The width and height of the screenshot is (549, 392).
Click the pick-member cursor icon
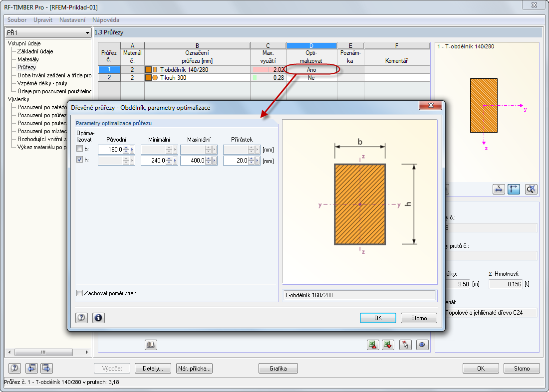(405, 345)
